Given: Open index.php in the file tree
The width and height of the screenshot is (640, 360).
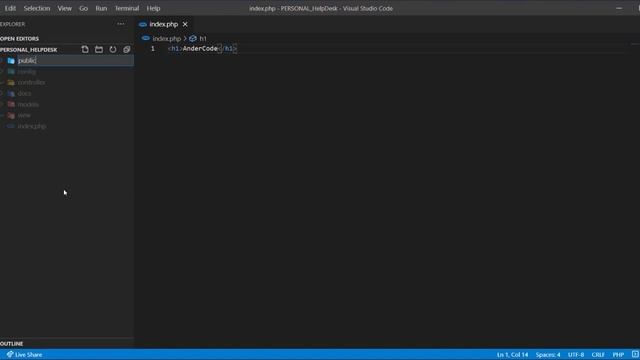Looking at the screenshot, I should tap(31, 127).
